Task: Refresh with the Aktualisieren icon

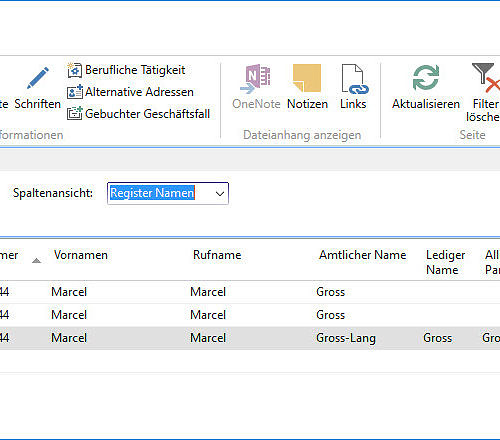Action: pyautogui.click(x=426, y=78)
